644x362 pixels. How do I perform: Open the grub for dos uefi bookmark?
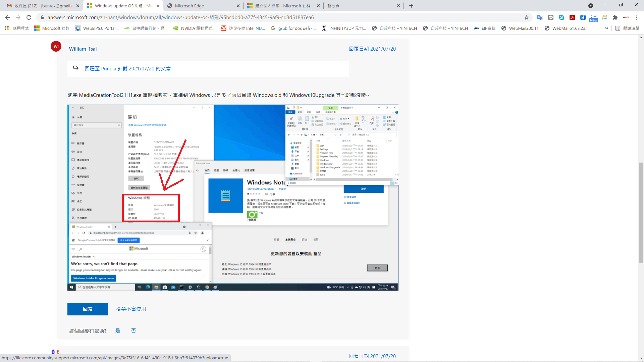tap(293, 28)
